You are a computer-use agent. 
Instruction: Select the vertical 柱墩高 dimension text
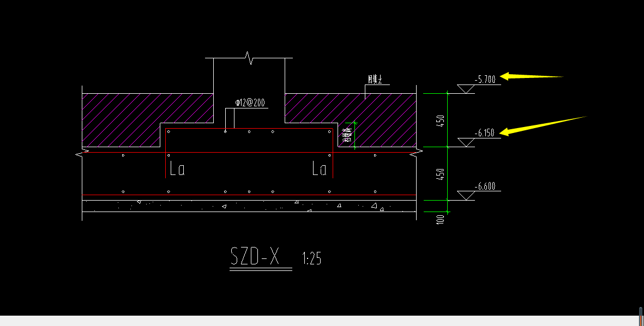pyautogui.click(x=347, y=135)
